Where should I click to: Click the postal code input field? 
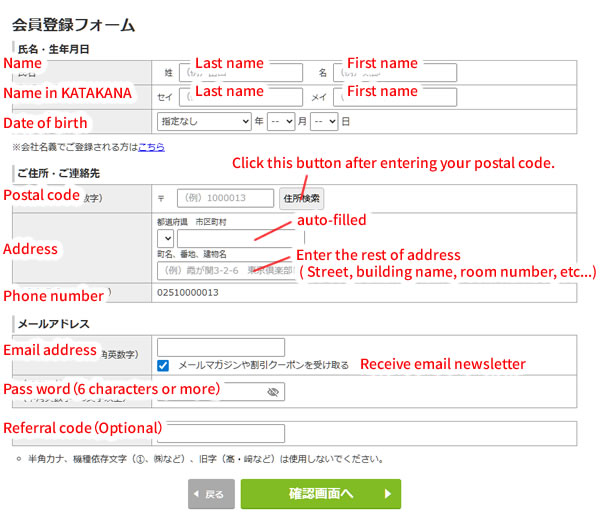225,198
